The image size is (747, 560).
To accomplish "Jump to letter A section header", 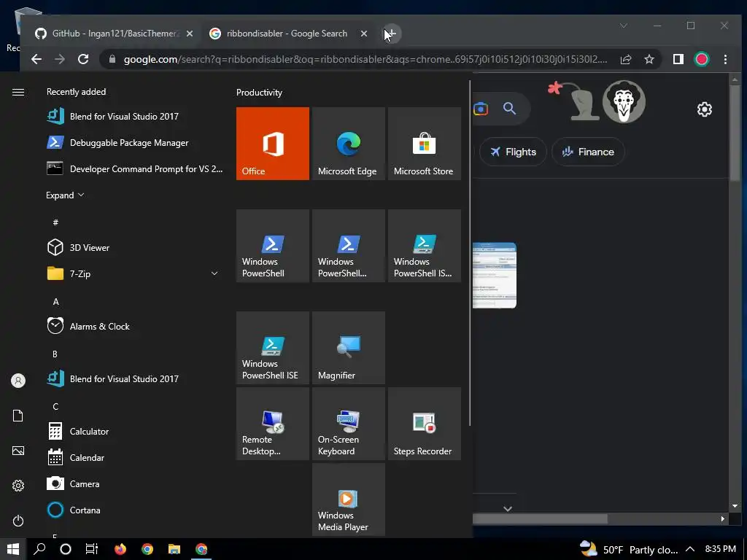I will point(55,301).
